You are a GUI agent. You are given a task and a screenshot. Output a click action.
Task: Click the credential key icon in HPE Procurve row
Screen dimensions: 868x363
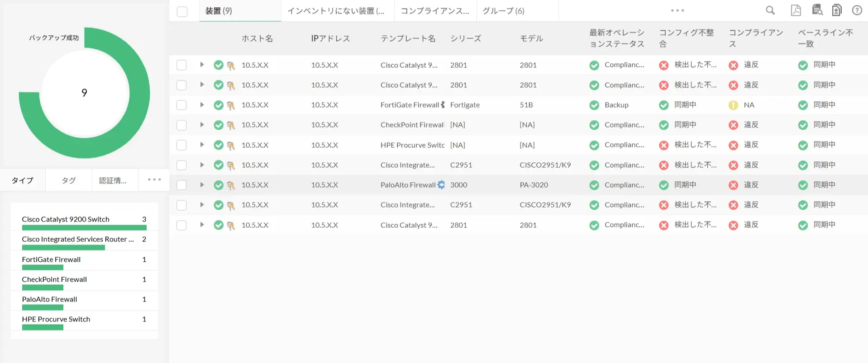[x=231, y=146]
